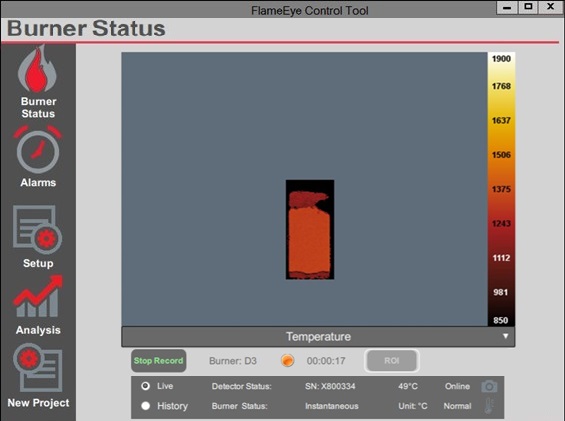This screenshot has width=565, height=421.
Task: Click the temperature color scale near 1637
Action: [501, 120]
